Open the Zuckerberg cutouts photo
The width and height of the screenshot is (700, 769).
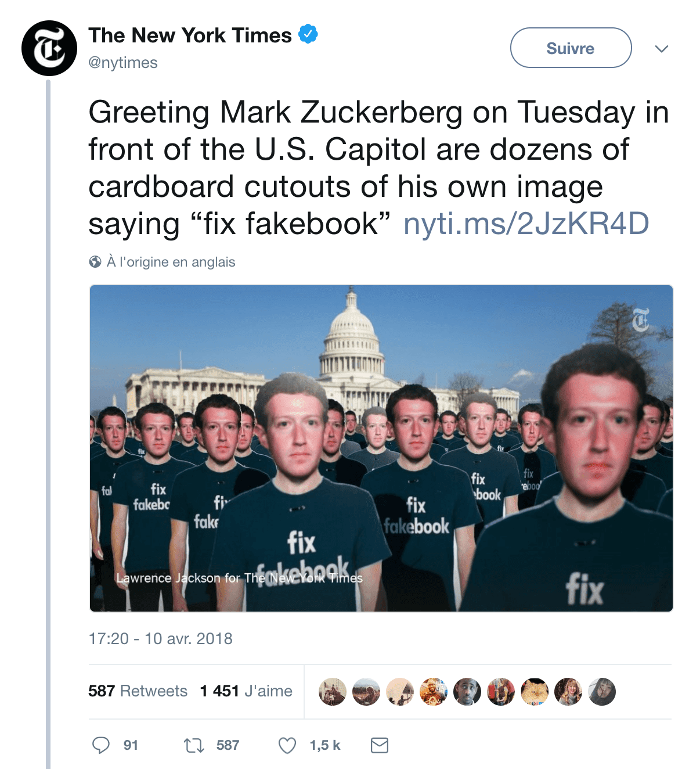point(381,448)
